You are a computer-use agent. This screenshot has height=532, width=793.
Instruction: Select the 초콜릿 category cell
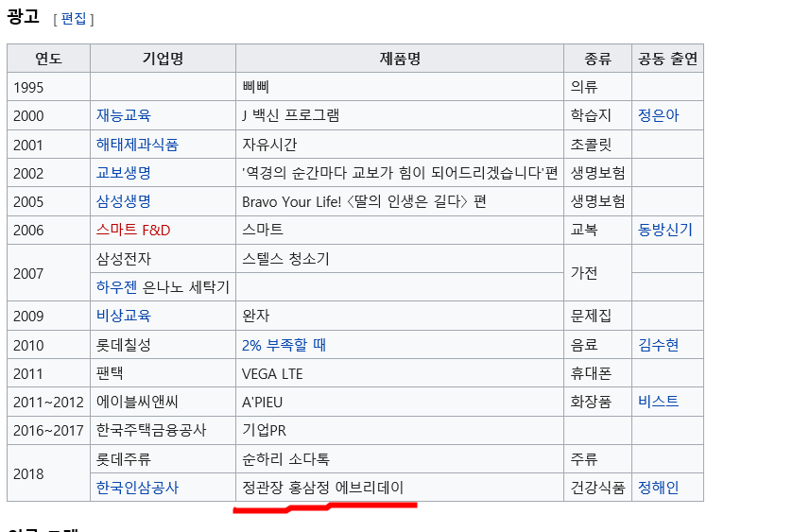[597, 145]
